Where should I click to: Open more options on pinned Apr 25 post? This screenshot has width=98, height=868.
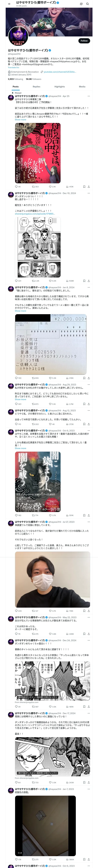pyautogui.click(x=89, y=96)
